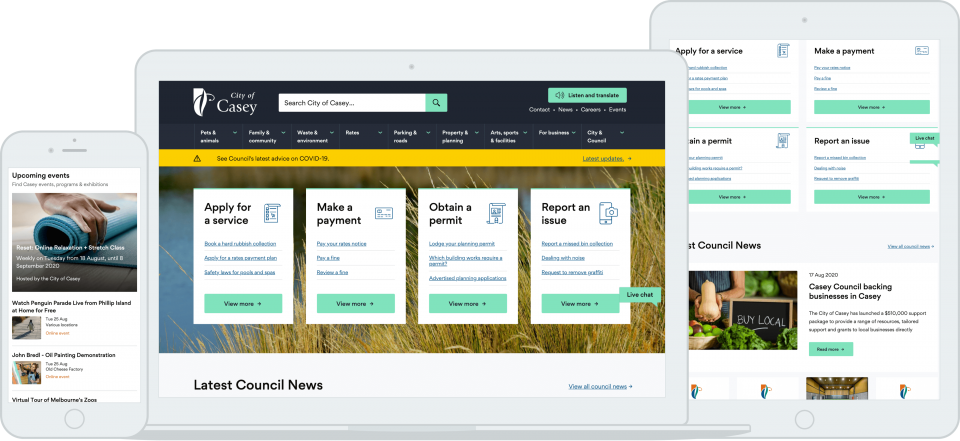
Task: Click the Apply for a service icon on tablet
Action: (783, 51)
